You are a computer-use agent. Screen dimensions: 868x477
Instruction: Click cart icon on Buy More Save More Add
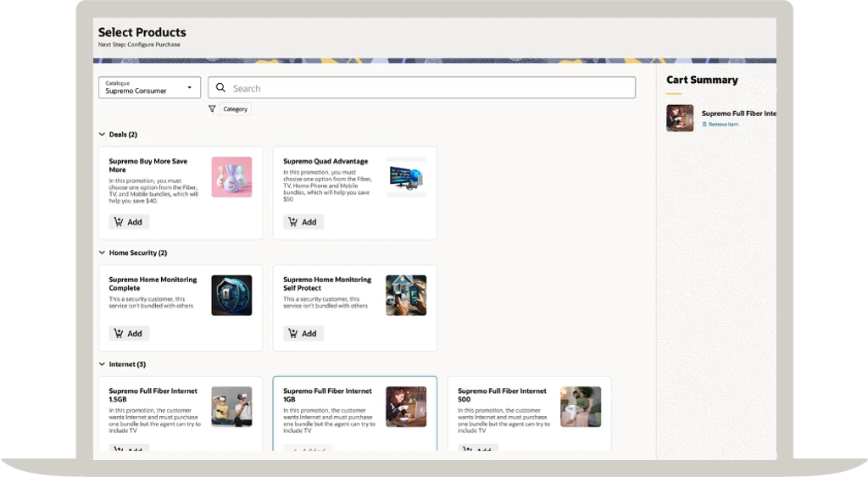[119, 222]
